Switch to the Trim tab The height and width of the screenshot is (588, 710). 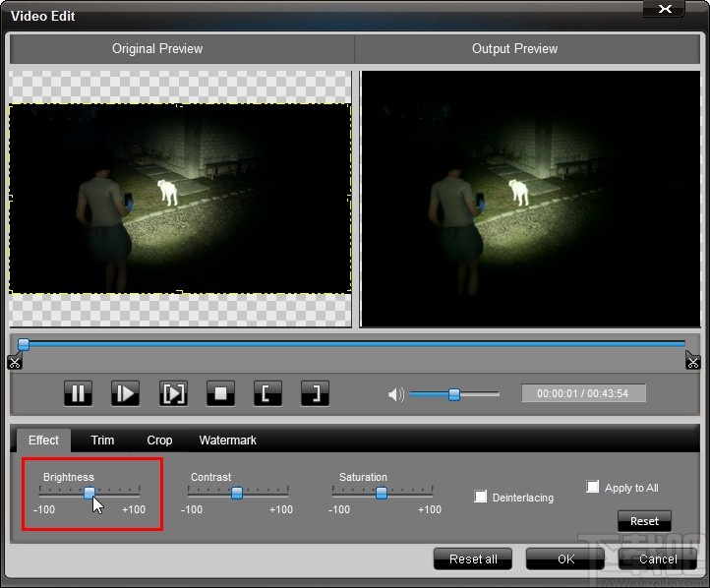[102, 441]
